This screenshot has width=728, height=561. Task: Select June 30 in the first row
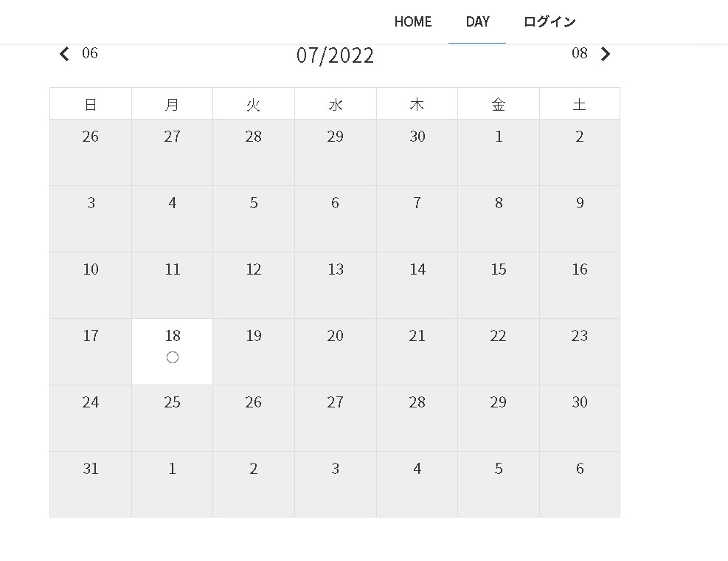(417, 151)
